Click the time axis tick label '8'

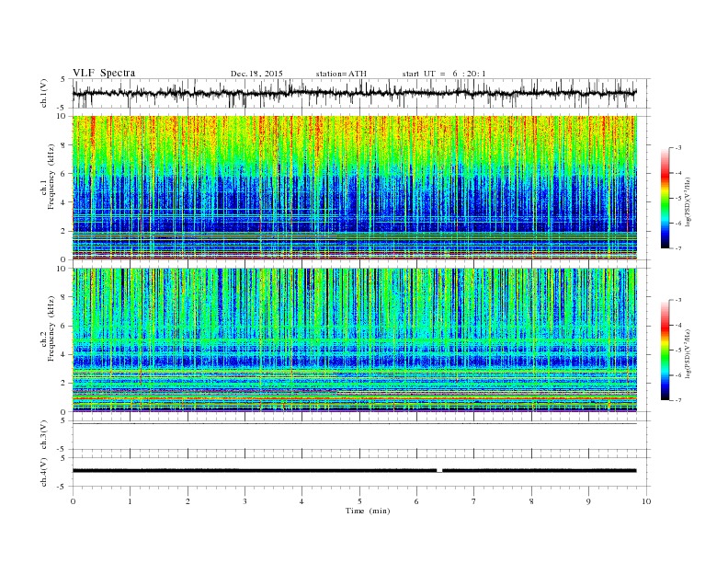tap(531, 501)
